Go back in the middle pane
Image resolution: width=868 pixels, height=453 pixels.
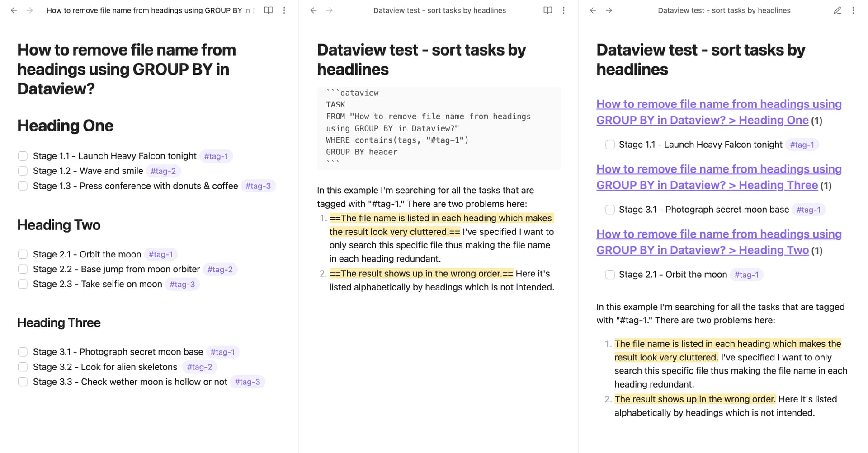coord(314,10)
